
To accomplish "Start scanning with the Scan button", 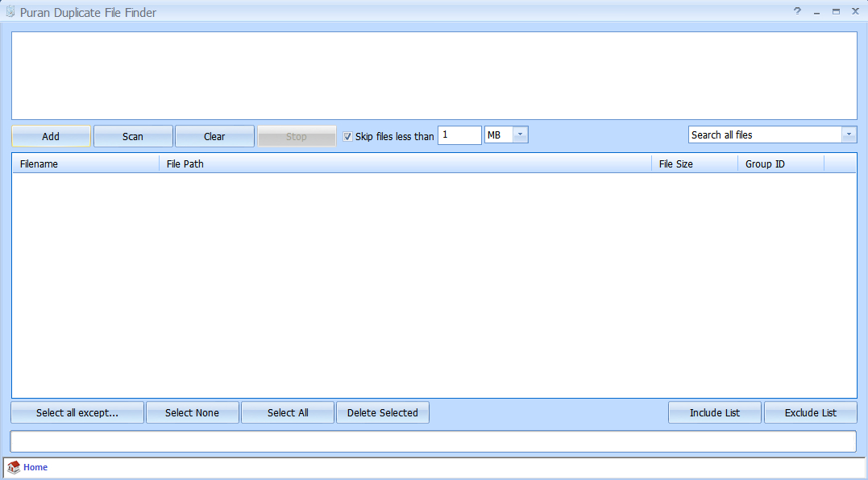I will (133, 136).
